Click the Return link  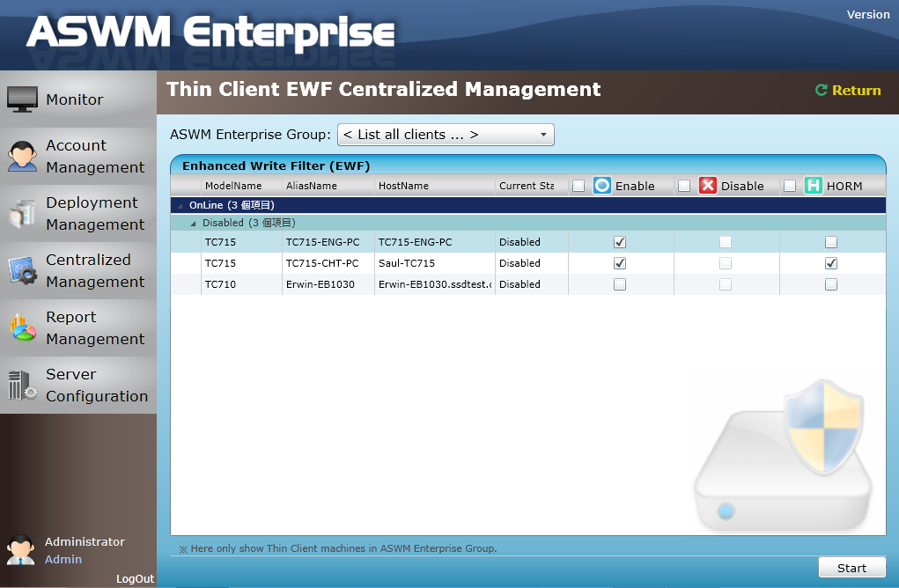[x=856, y=91]
